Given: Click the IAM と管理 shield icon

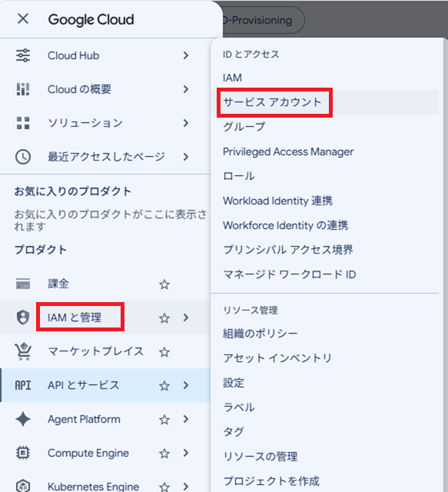Looking at the screenshot, I should click(23, 317).
